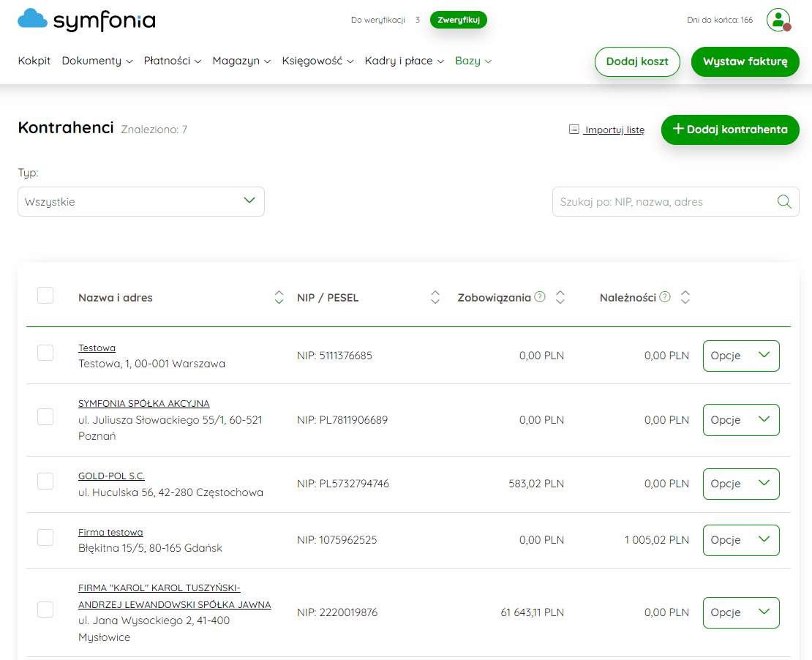Click the search magnifier icon
Viewport: 812px width, 660px height.
pyautogui.click(x=784, y=201)
